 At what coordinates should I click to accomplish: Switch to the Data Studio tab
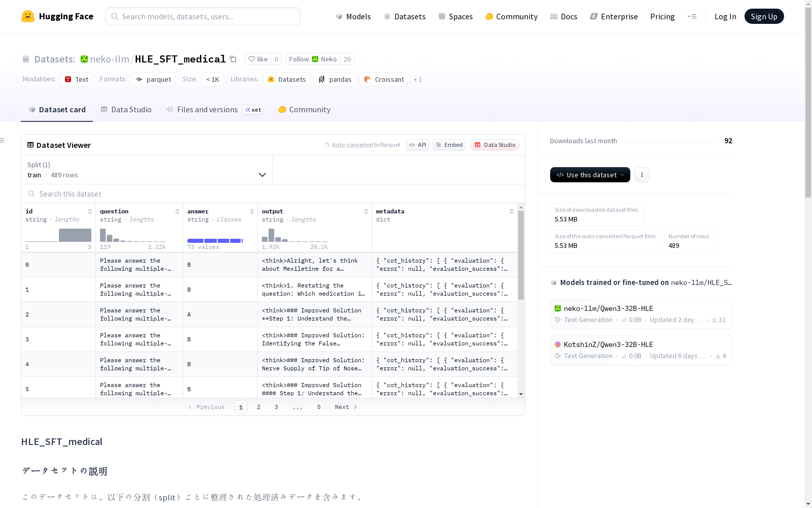click(126, 110)
